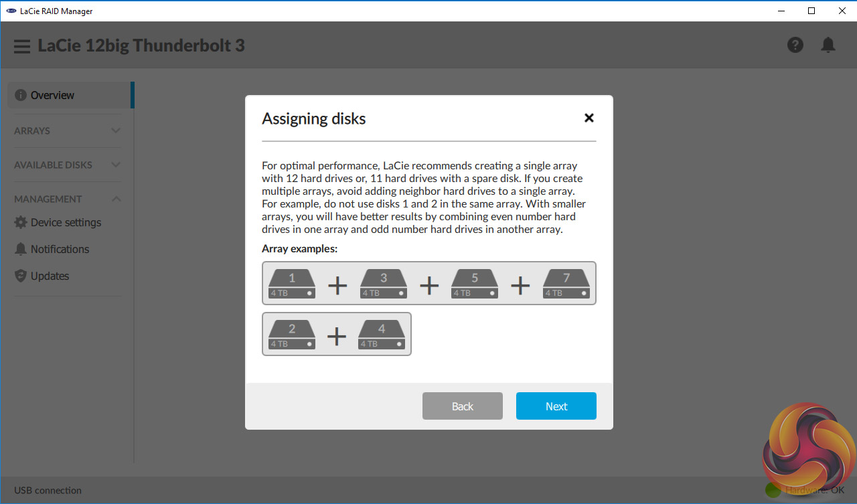The image size is (857, 504).
Task: Click the LaCie 12big Thunderbolt 3 title
Action: coord(141,46)
